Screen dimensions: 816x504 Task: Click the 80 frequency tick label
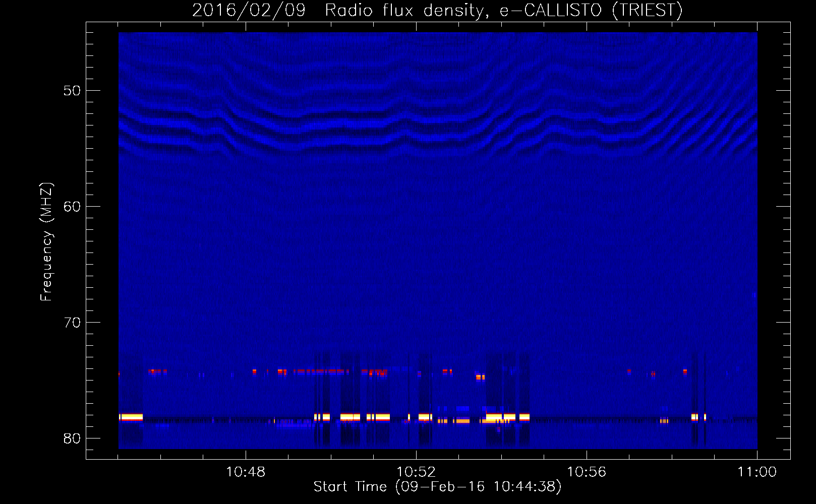[x=72, y=438]
